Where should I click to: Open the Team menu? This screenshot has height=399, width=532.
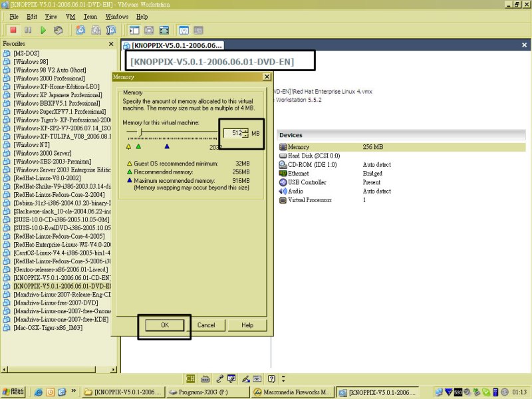point(90,15)
